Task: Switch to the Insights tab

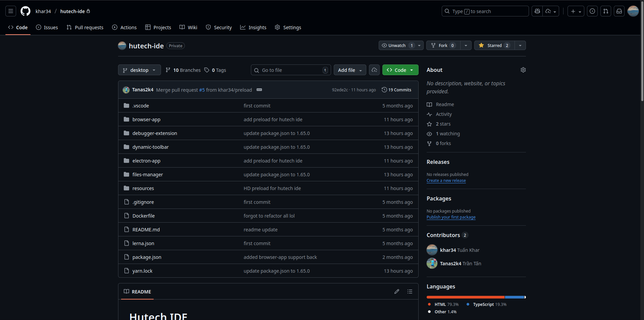Action: click(253, 28)
